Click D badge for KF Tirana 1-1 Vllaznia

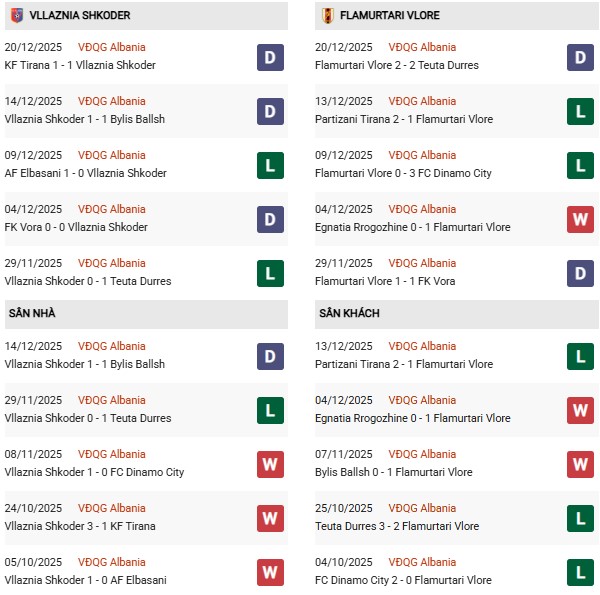(270, 57)
